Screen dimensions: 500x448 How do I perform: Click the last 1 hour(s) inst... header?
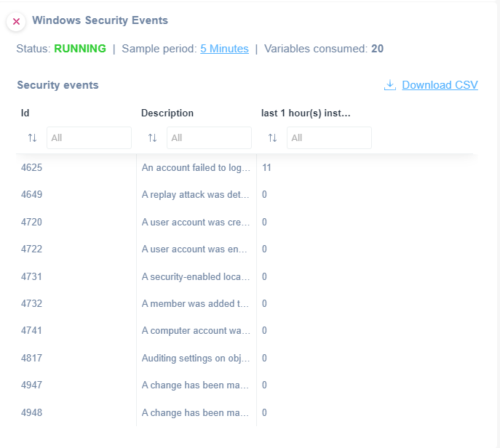[x=306, y=113]
